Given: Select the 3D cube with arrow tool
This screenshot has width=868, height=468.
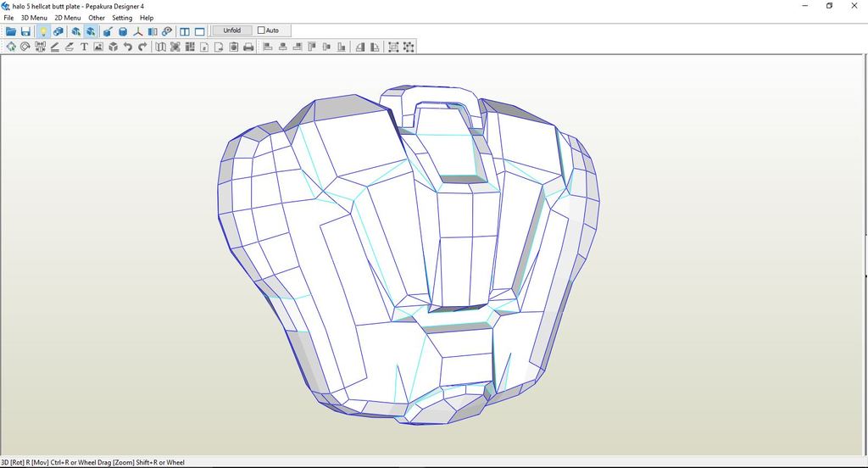Looking at the screenshot, I should 75,31.
